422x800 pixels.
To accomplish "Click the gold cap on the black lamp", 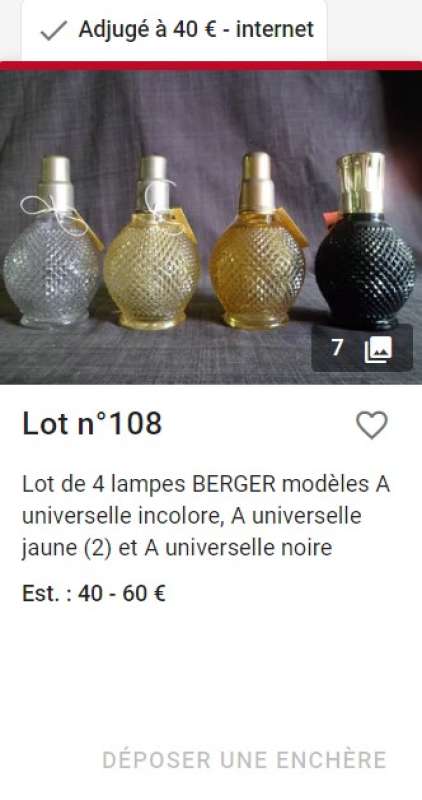I will click(x=361, y=182).
